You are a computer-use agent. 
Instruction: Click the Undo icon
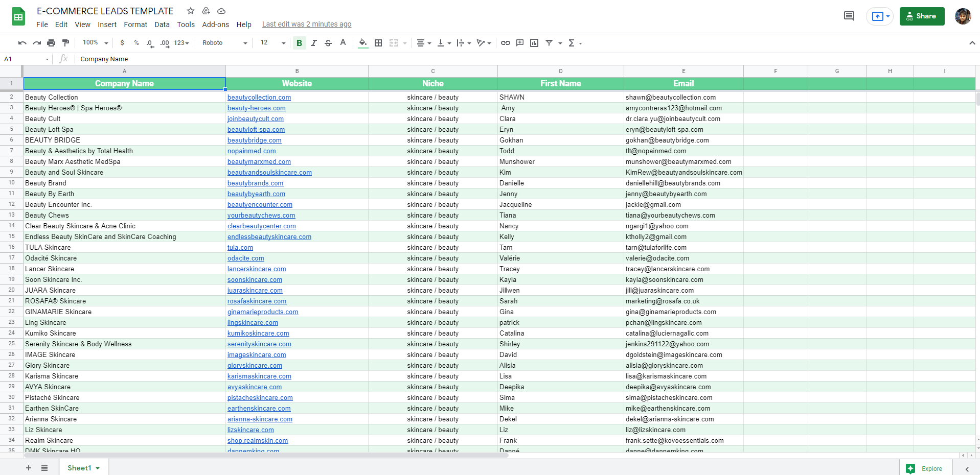tap(22, 43)
